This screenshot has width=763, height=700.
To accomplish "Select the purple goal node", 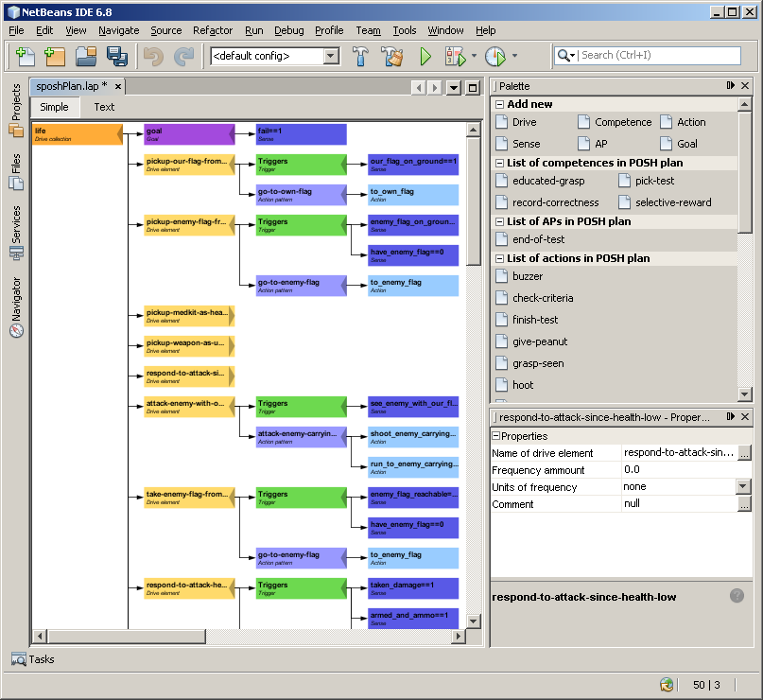I will click(189, 134).
